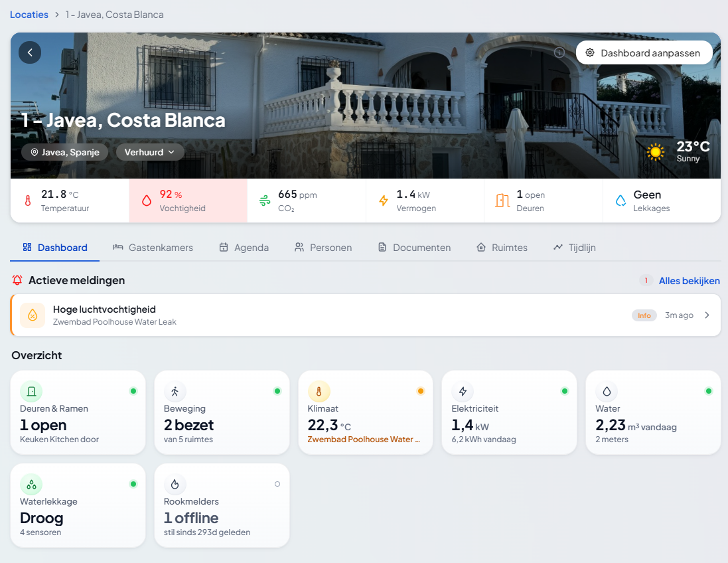
Task: Click the Alles bekijken link
Action: [689, 281]
